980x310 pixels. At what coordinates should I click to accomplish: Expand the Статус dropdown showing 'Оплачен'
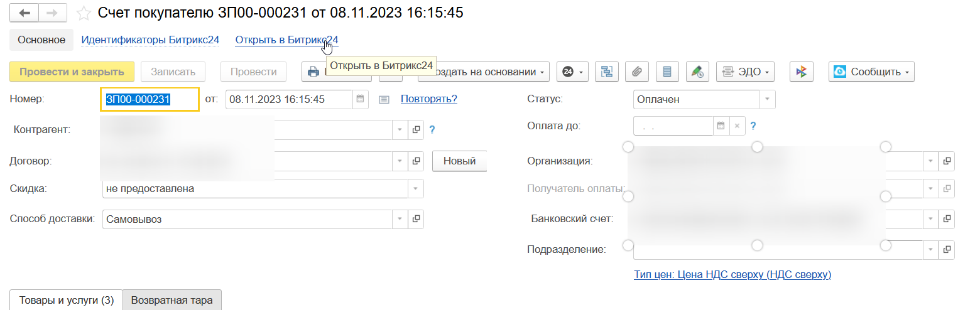coord(767,99)
